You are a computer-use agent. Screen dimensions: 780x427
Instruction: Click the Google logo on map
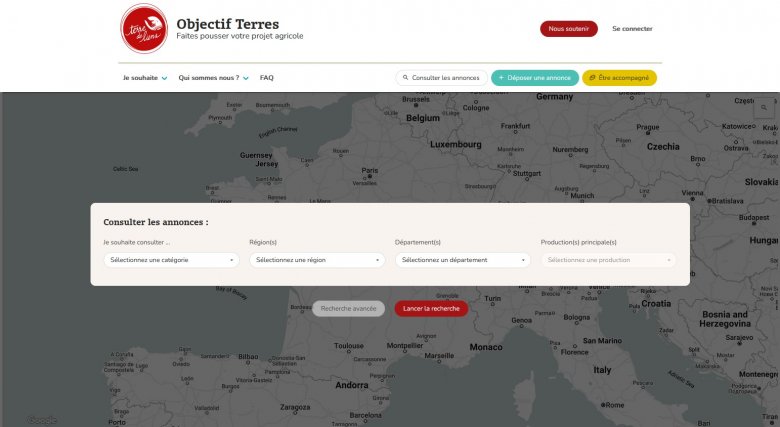(x=41, y=420)
